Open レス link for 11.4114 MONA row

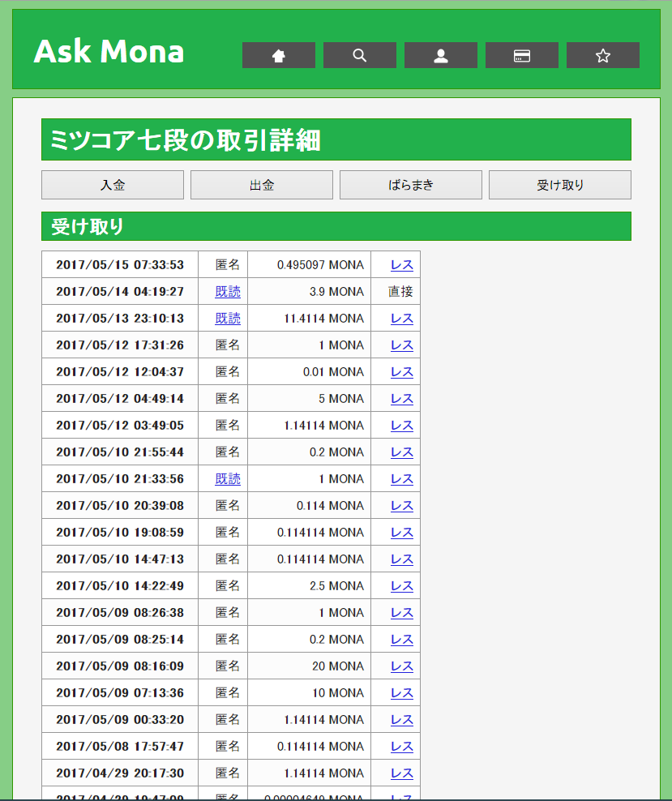click(402, 319)
